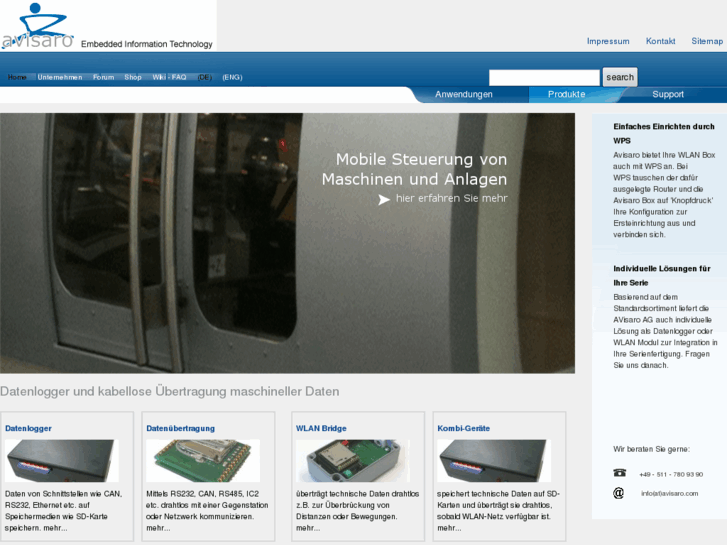This screenshot has height=545, width=727.
Task: Select the Support tab
Action: [x=668, y=94]
